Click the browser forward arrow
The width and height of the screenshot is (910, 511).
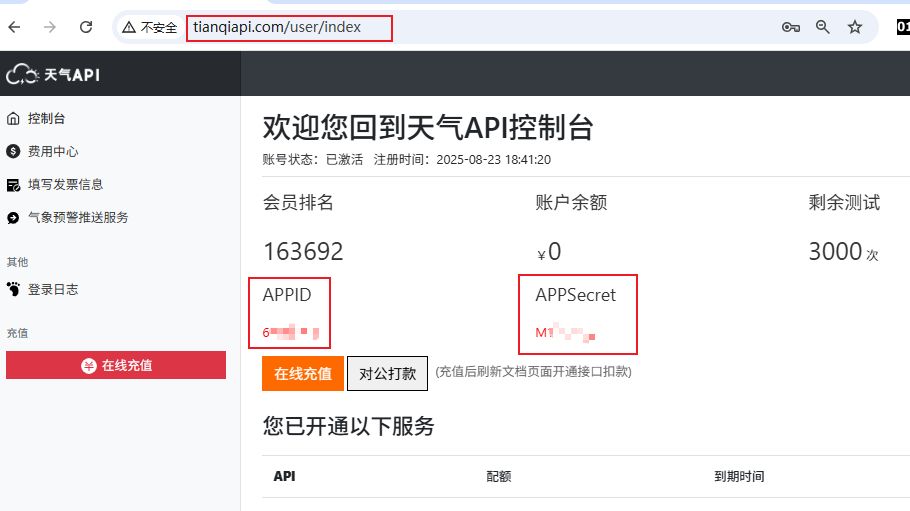(50, 27)
